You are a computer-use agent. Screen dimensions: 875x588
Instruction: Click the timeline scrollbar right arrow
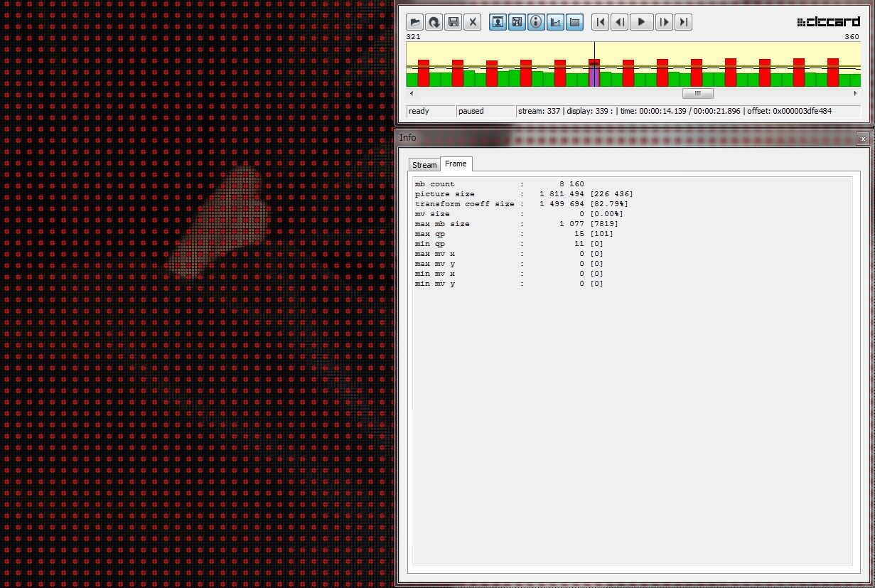point(855,93)
